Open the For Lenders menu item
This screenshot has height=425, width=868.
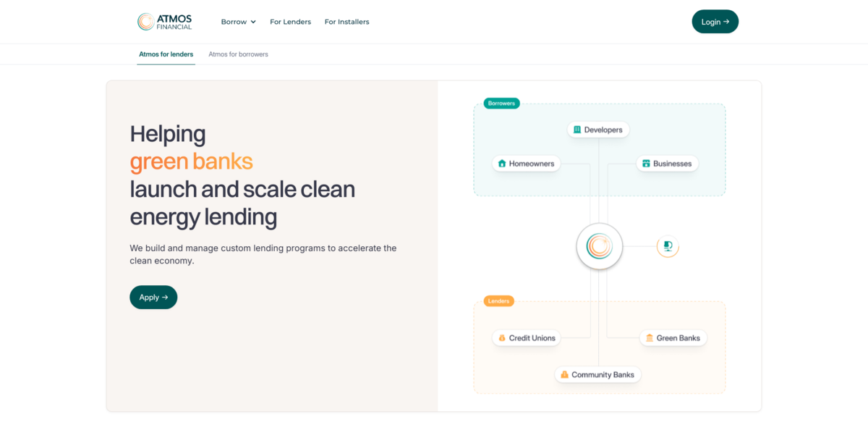[290, 22]
